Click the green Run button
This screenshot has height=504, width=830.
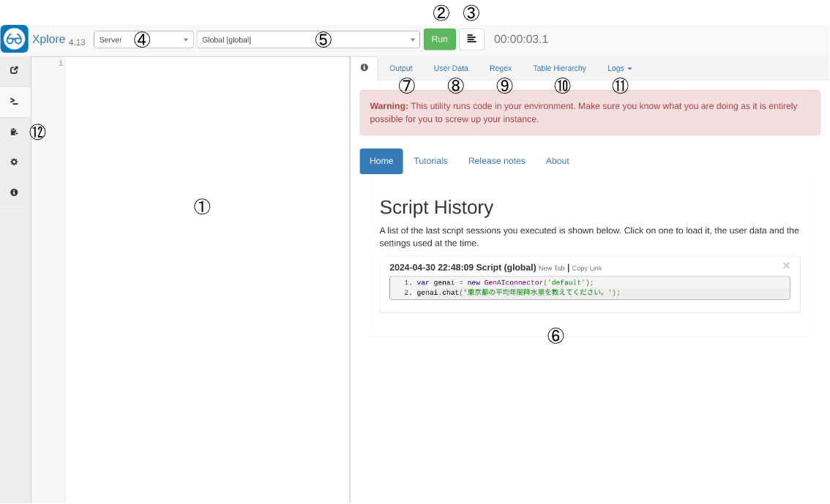pos(439,40)
